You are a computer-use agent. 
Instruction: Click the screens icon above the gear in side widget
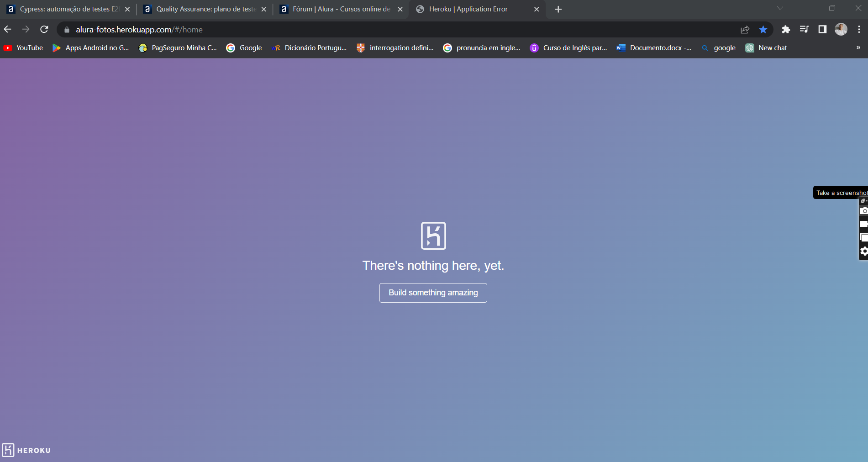(x=864, y=237)
